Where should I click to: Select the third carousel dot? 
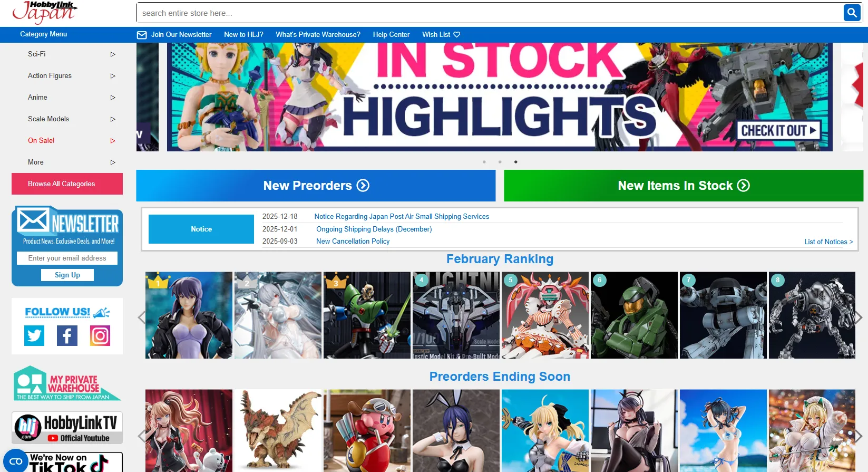coord(515,162)
